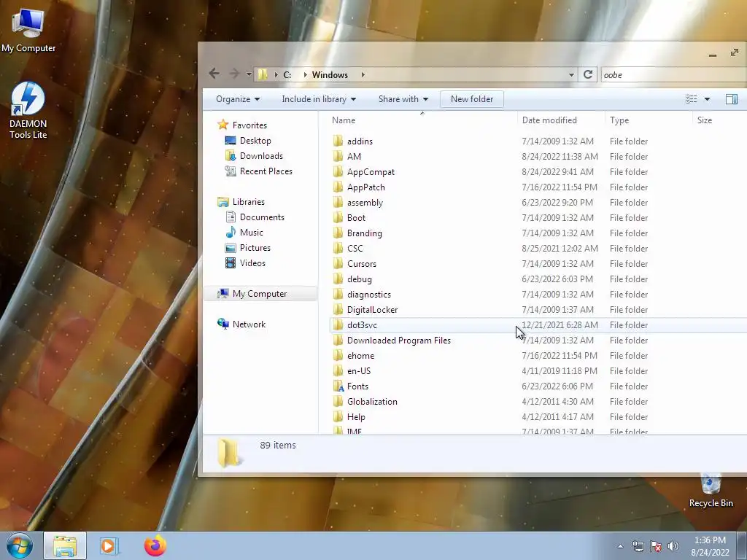Image resolution: width=747 pixels, height=560 pixels.
Task: Click the DigitalLocker folder name
Action: [372, 309]
